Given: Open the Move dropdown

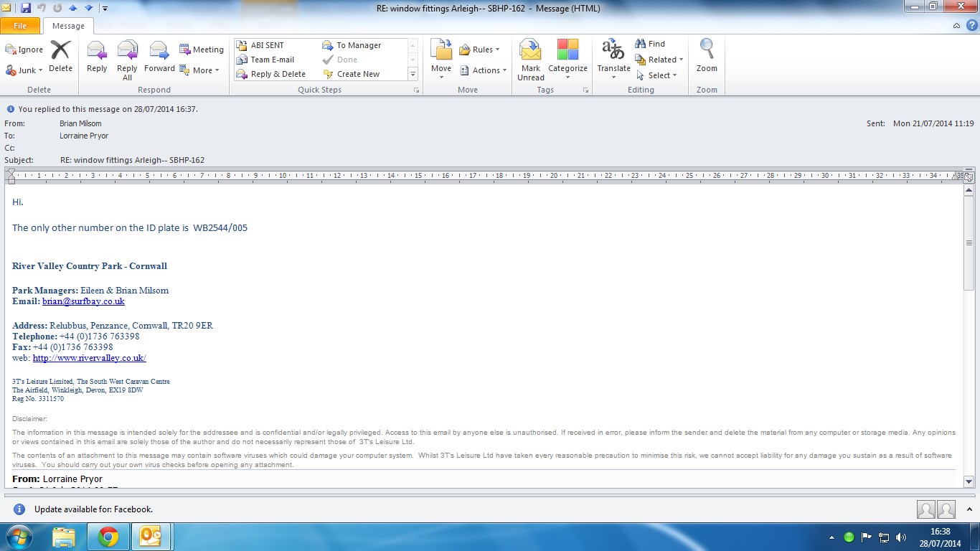Looking at the screenshot, I should 441,59.
